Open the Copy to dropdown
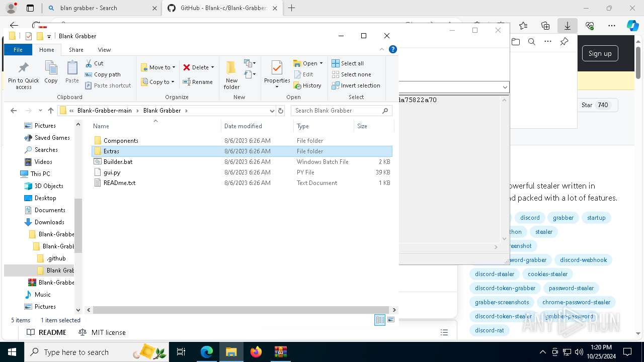The width and height of the screenshot is (644, 362). click(x=158, y=82)
